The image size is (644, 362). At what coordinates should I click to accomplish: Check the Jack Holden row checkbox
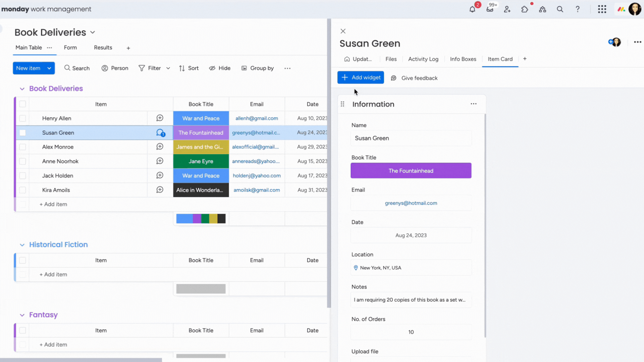22,176
